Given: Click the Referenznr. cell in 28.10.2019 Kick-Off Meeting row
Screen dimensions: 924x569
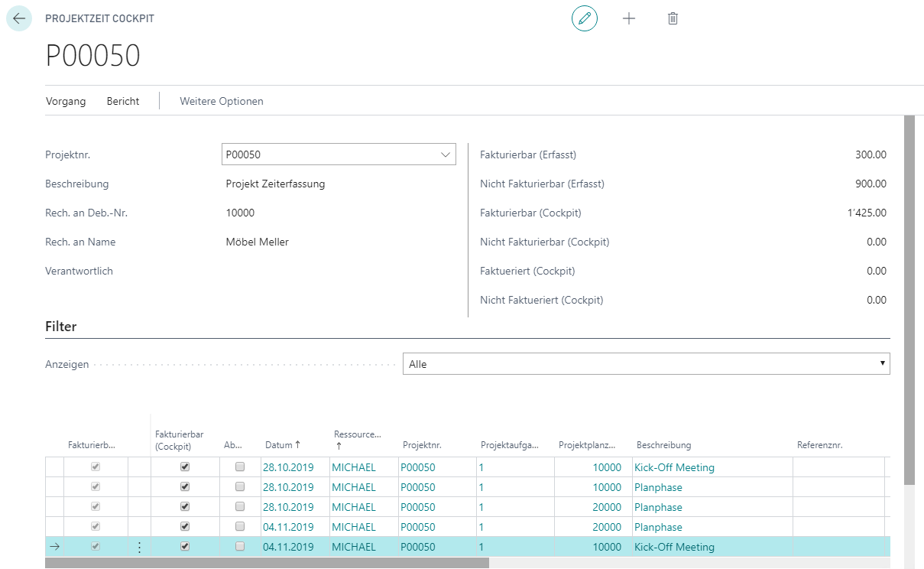Looking at the screenshot, I should [x=838, y=467].
